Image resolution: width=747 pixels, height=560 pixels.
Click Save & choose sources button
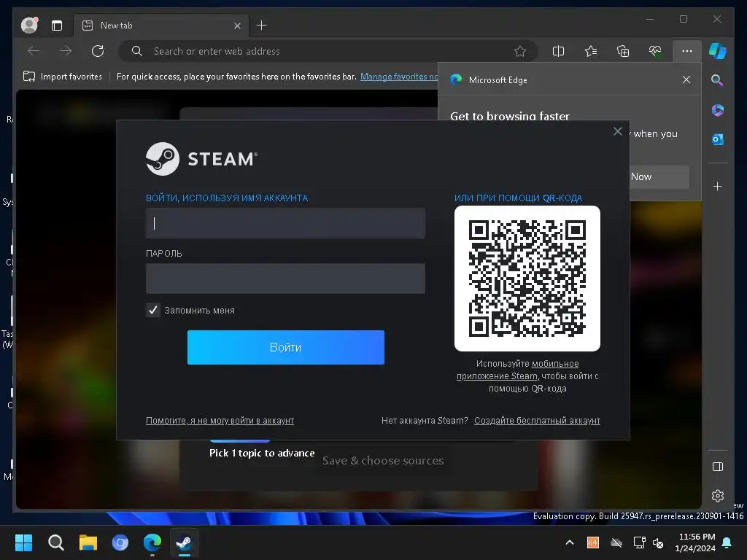(383, 461)
